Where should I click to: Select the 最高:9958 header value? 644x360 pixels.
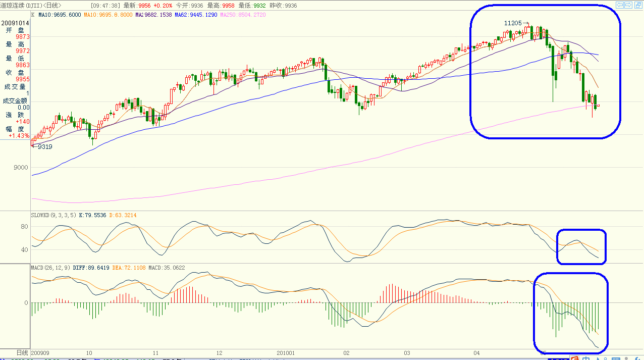[x=221, y=6]
